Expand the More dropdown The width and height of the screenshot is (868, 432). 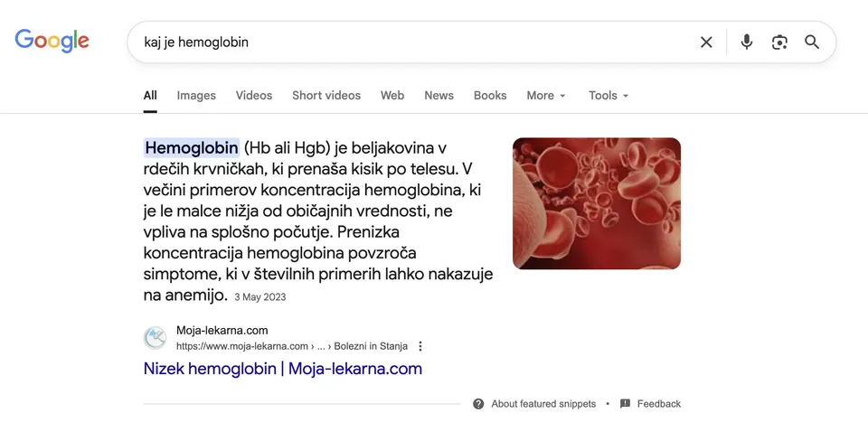coord(546,95)
